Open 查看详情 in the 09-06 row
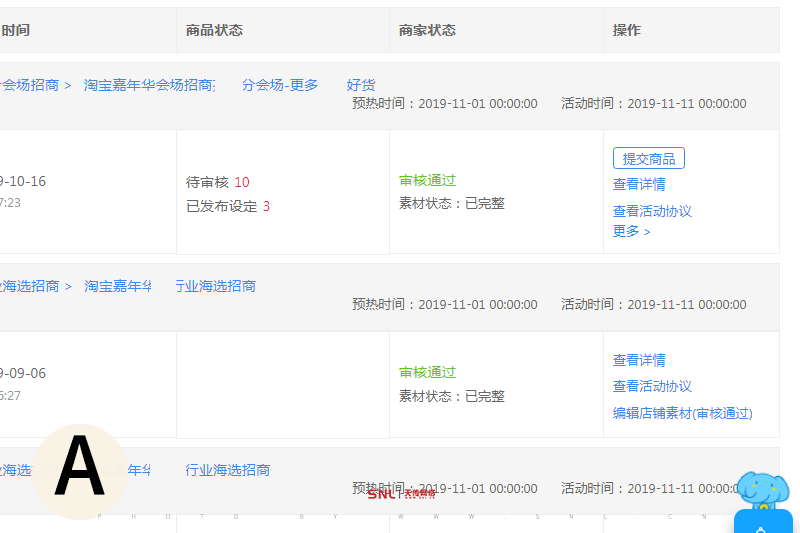800x533 pixels. point(639,360)
